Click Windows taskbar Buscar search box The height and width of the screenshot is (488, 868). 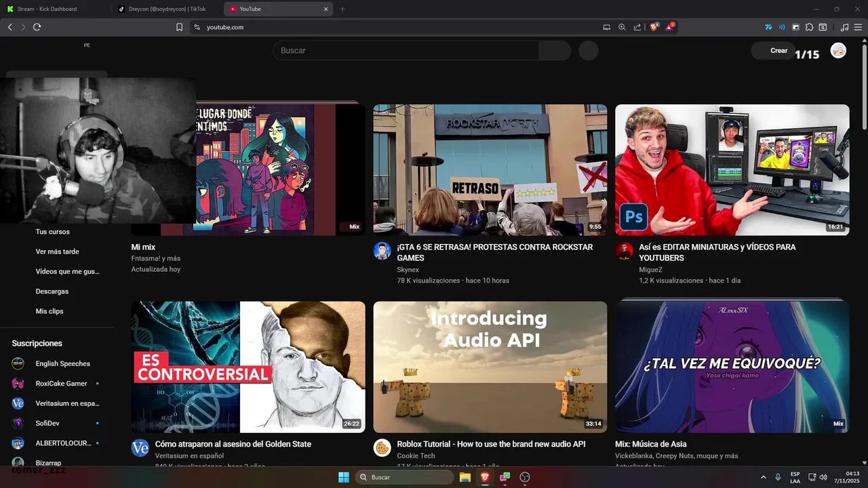[x=404, y=477]
